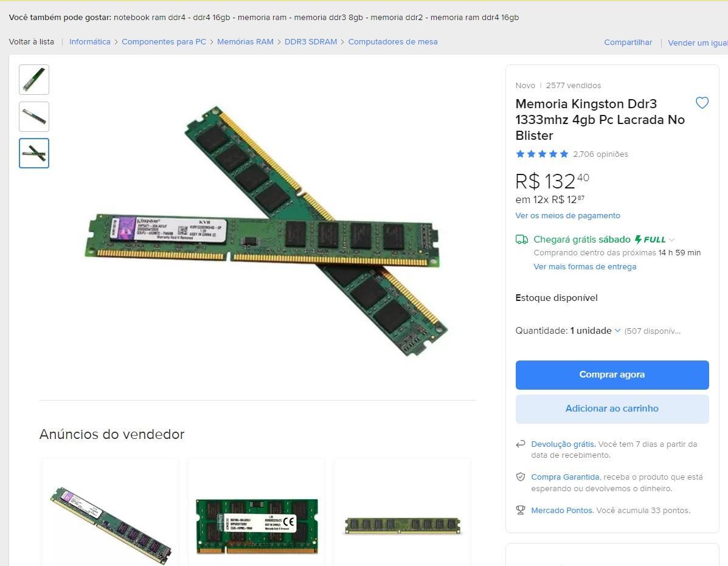Open the Quantidade 1 unidade dropdown
Viewport: 728px width, 566px height.
[595, 331]
